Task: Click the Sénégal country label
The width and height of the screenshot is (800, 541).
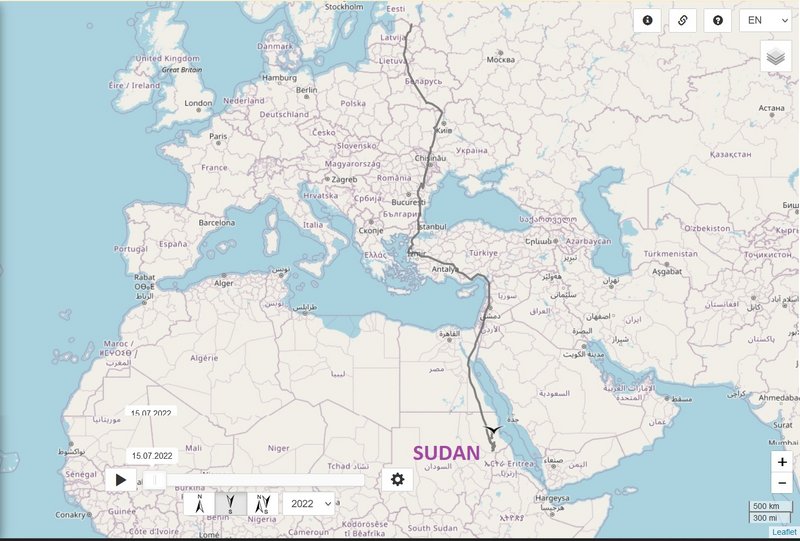Action: (81, 475)
